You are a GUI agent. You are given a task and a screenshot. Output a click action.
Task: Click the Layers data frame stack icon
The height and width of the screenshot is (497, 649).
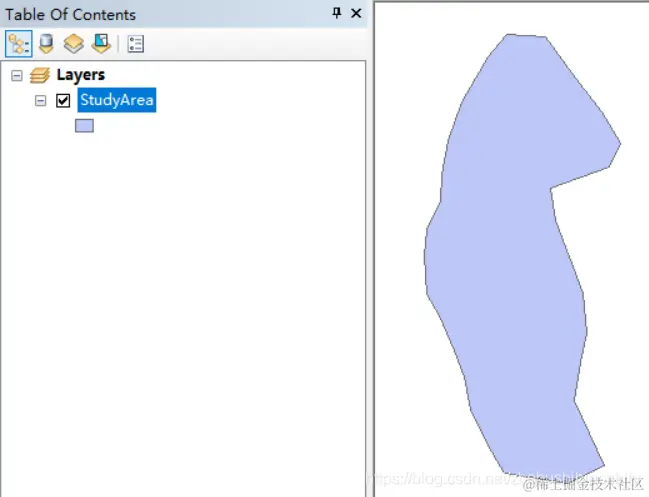pos(40,75)
